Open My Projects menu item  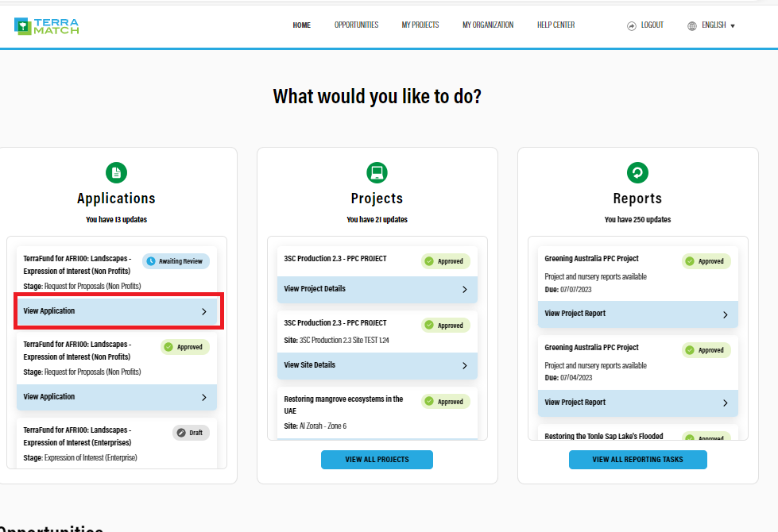point(420,25)
